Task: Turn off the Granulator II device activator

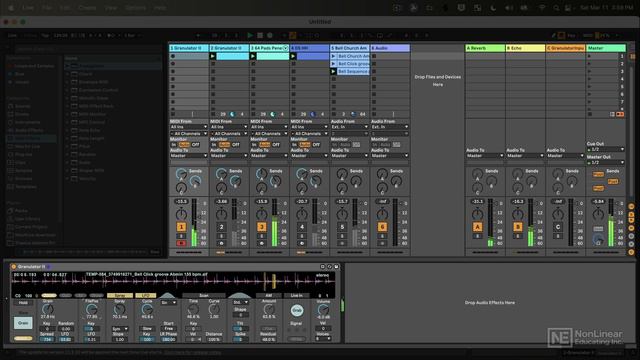Action: point(13,267)
